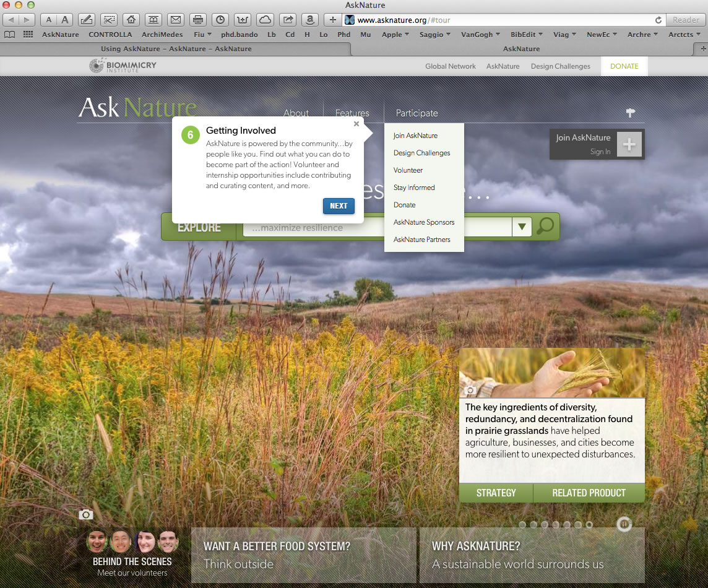This screenshot has width=708, height=588.
Task: Pause the homepage slideshow
Action: click(624, 524)
